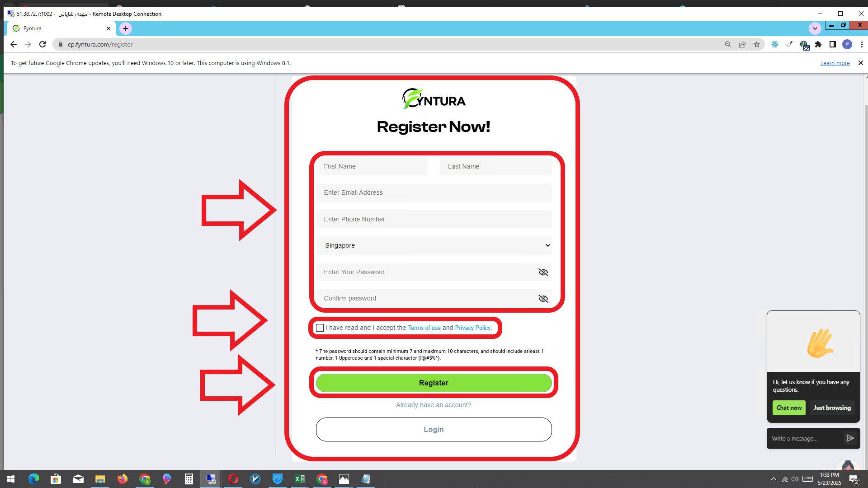868x488 pixels.
Task: Open the Terms of use link
Action: 424,328
